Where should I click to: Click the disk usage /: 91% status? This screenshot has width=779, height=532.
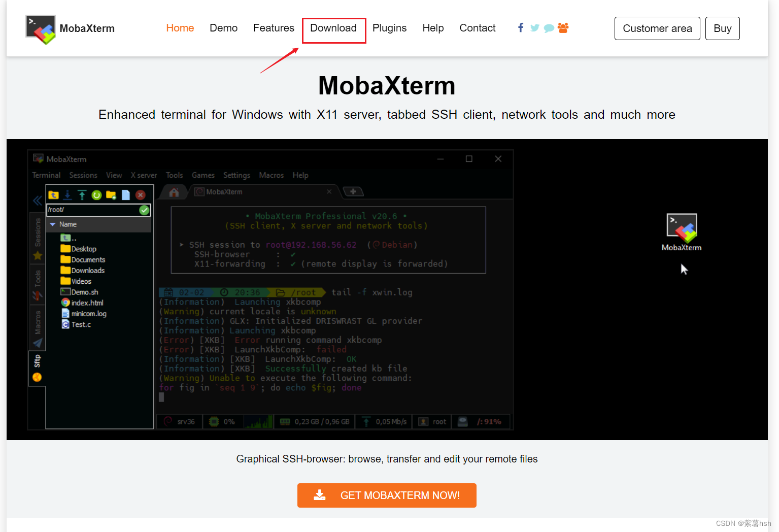481,422
